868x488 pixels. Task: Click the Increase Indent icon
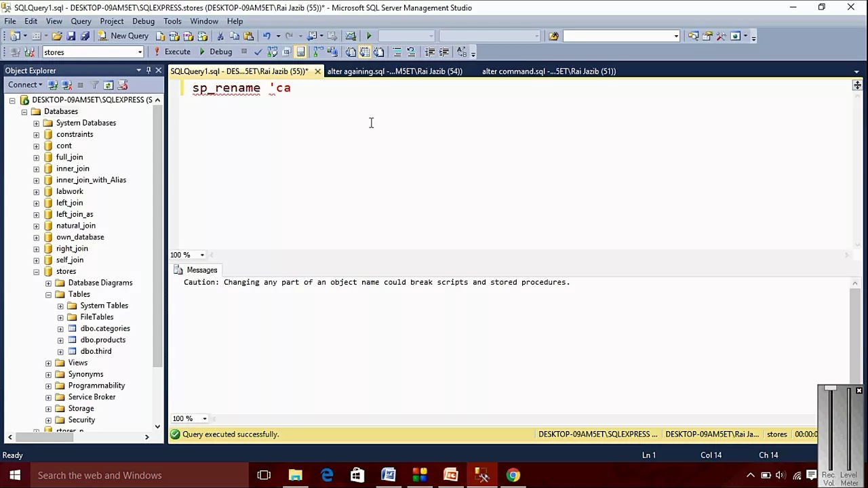(x=443, y=52)
